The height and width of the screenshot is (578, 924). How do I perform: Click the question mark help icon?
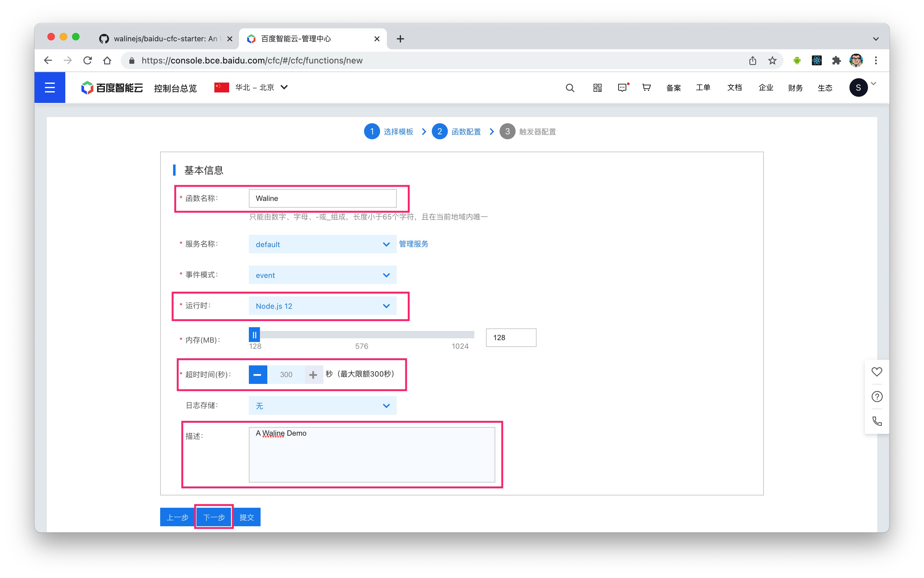click(877, 397)
